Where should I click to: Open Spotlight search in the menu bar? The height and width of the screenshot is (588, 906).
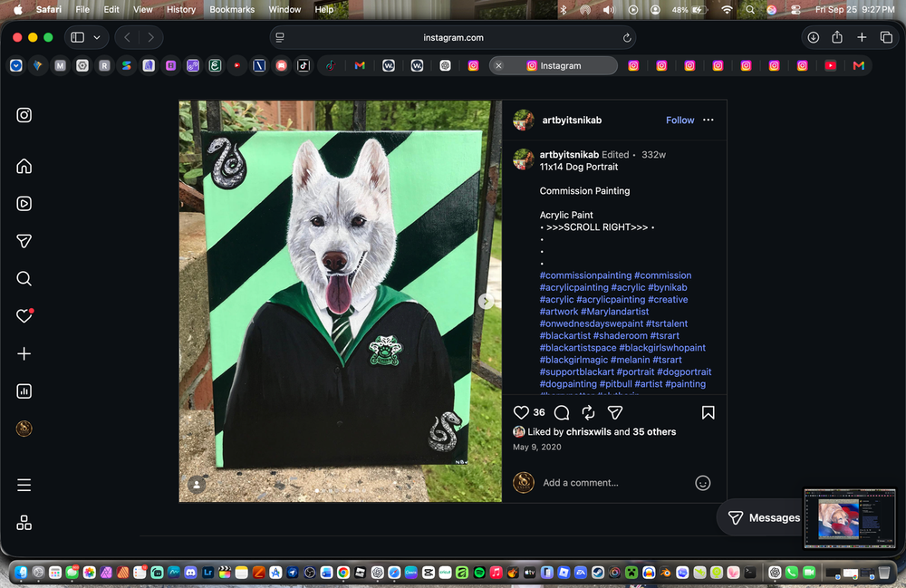[750, 9]
